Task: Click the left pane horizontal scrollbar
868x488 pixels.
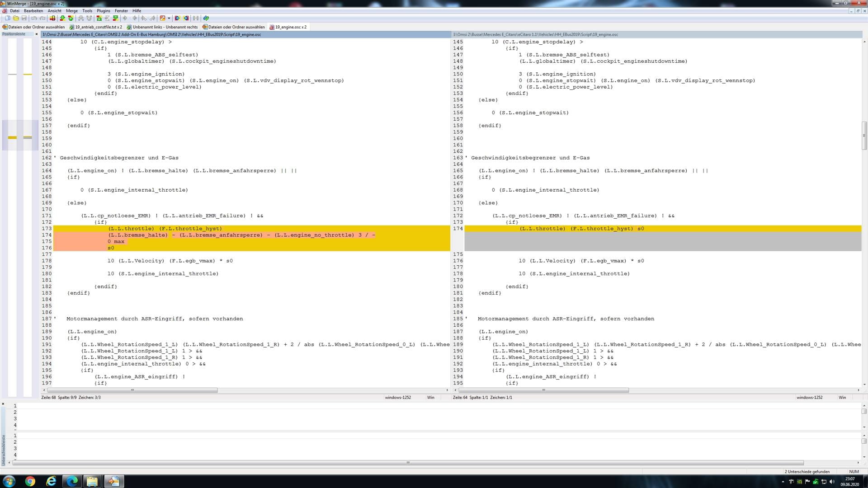Action: point(132,390)
